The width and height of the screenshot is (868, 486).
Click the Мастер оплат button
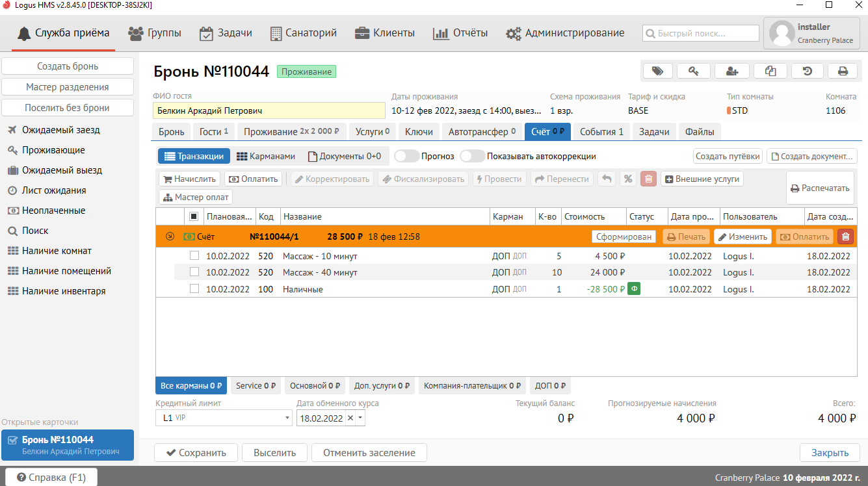tap(196, 197)
